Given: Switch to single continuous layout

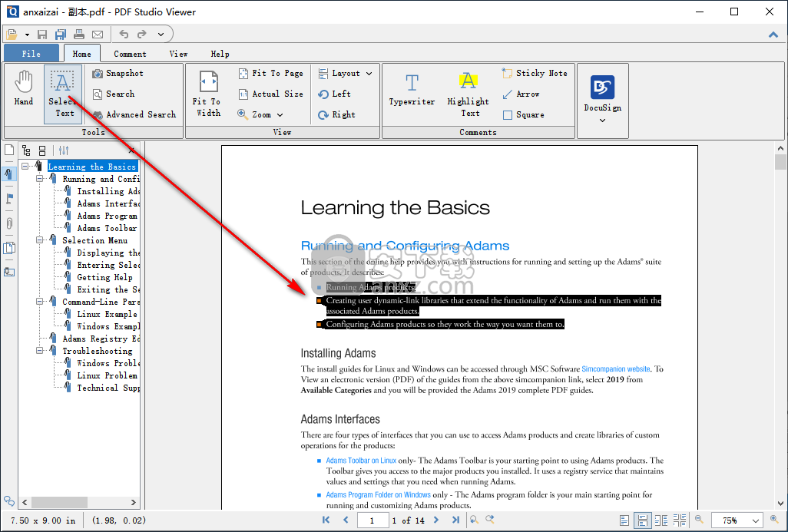Looking at the screenshot, I should pyautogui.click(x=642, y=520).
